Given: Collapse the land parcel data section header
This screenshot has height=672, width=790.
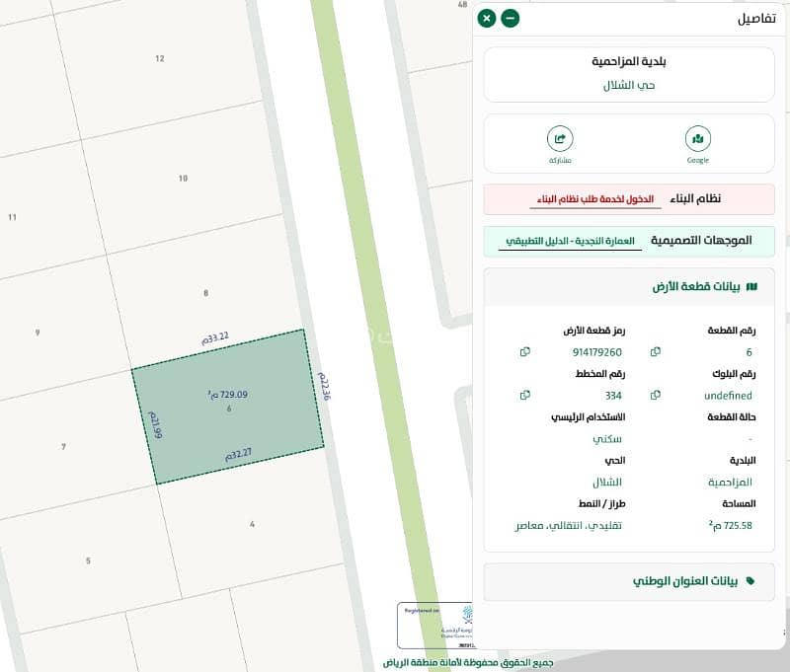Looking at the screenshot, I should tap(629, 287).
